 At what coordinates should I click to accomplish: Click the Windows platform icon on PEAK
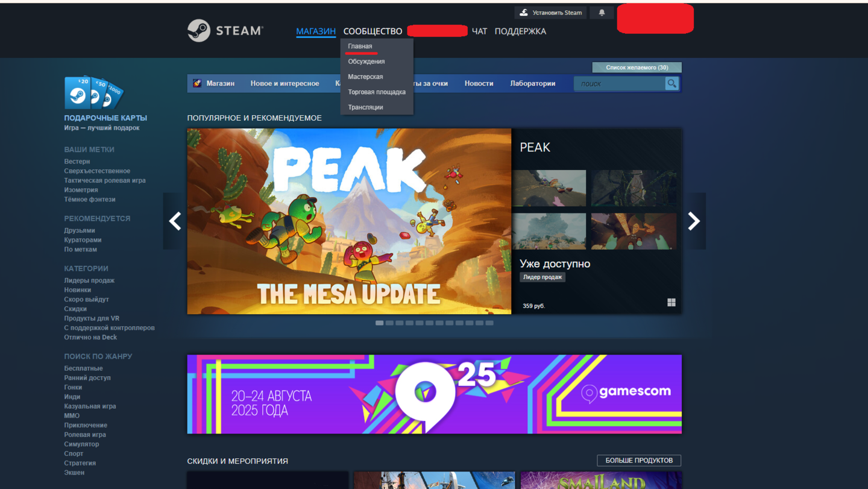(671, 303)
